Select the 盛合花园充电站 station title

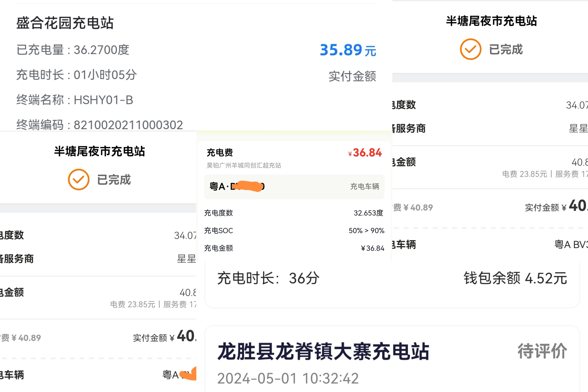coord(65,23)
